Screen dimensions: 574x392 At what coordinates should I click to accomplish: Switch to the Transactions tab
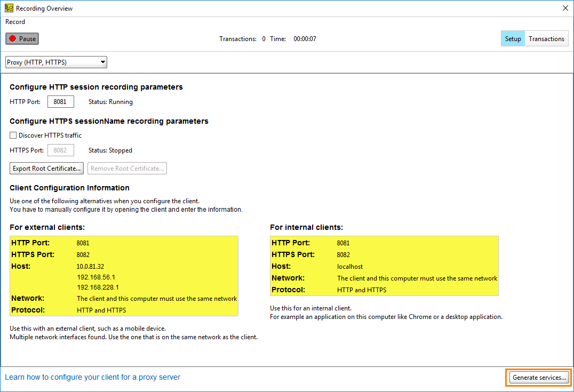pyautogui.click(x=546, y=38)
